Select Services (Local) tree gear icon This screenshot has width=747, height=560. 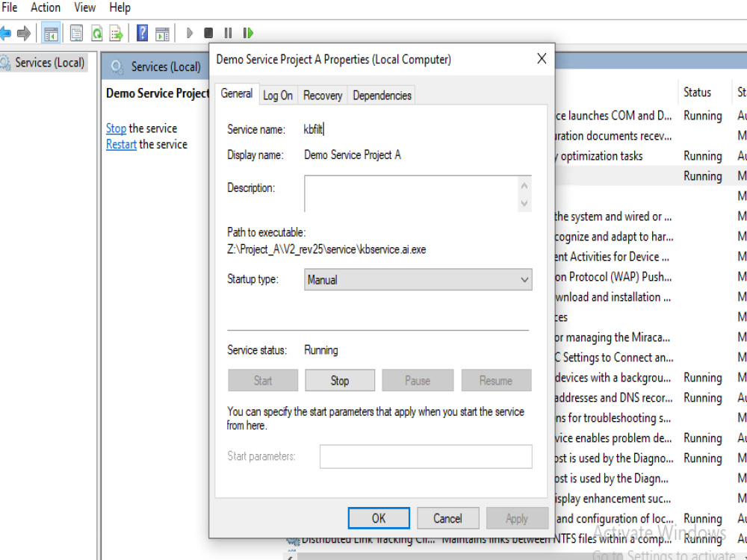click(5, 63)
